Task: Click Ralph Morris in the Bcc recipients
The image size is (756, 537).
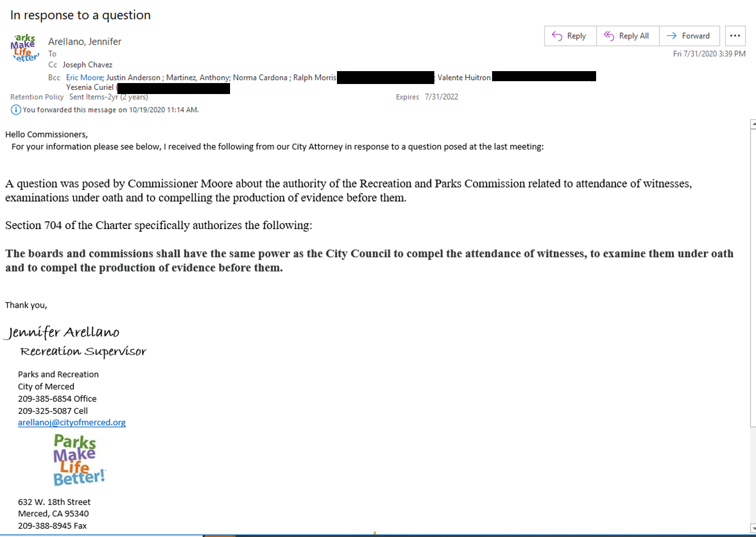Action: tap(315, 77)
